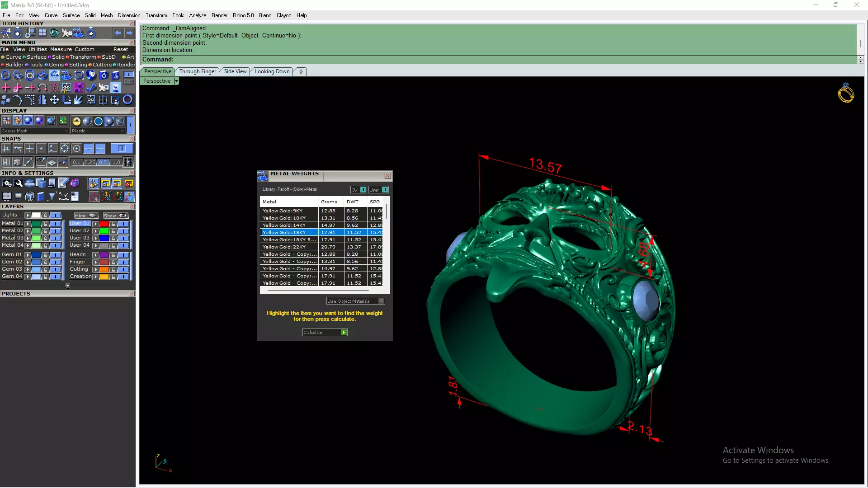Image resolution: width=868 pixels, height=488 pixels.
Task: Click the Metal Weights scale icon in main menu
Action: 66,75
